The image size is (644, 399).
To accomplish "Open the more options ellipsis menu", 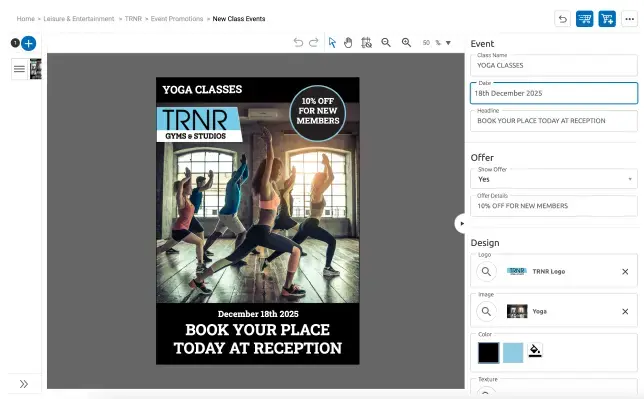I will tap(629, 19).
